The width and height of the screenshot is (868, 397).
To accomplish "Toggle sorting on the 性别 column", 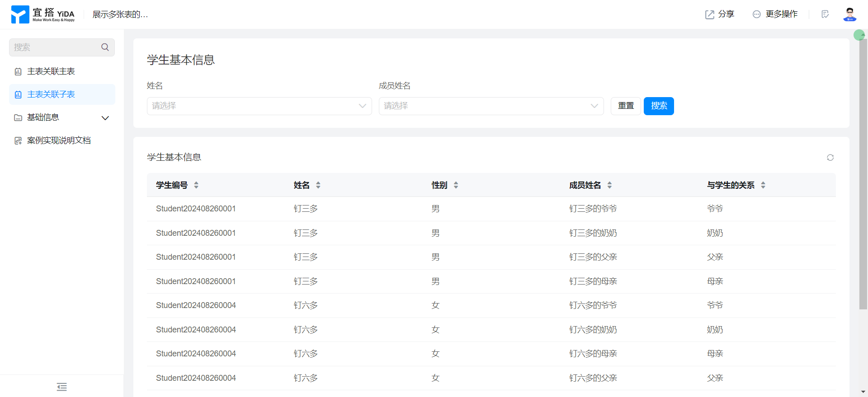I will [x=456, y=185].
